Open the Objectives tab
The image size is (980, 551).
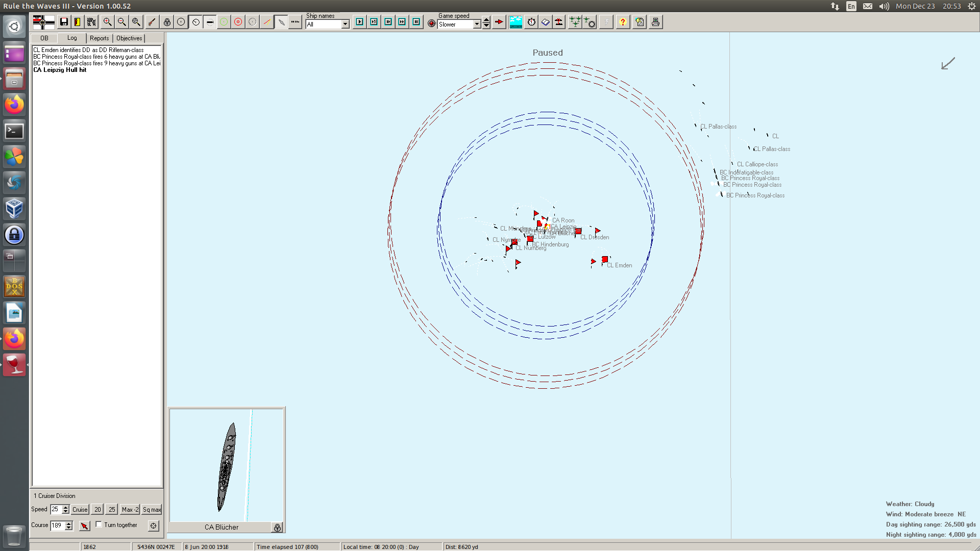(129, 38)
